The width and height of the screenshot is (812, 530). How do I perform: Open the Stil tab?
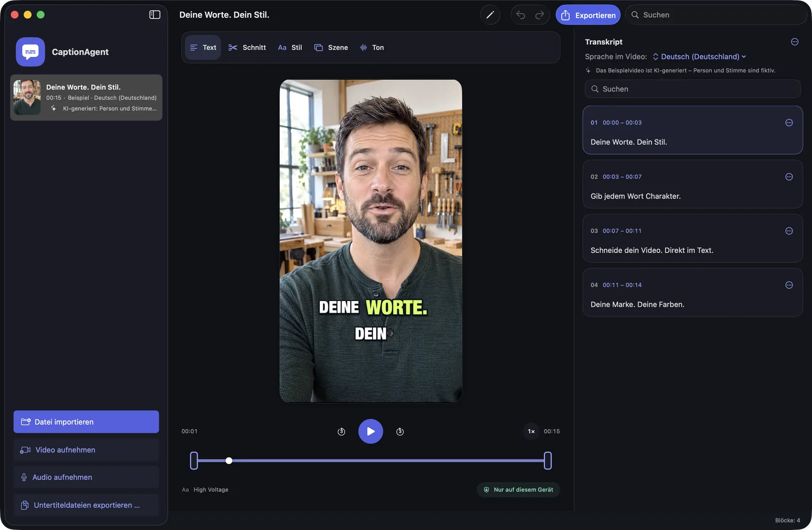pos(290,47)
